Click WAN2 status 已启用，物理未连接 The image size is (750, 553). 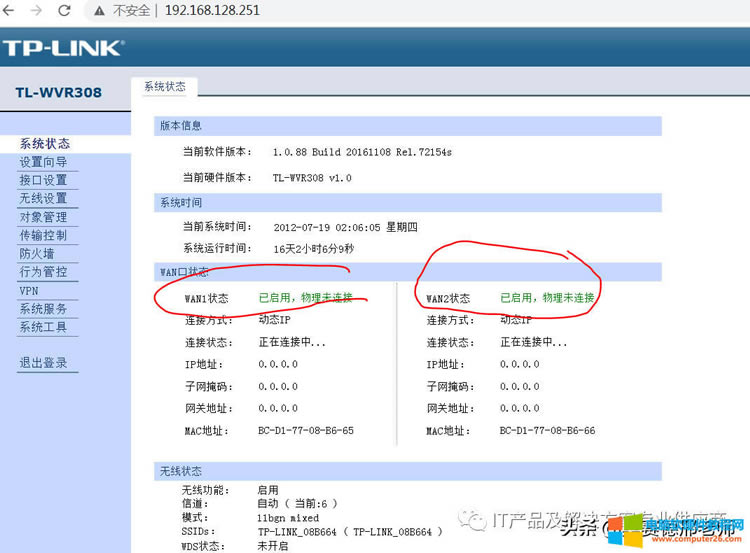(547, 298)
